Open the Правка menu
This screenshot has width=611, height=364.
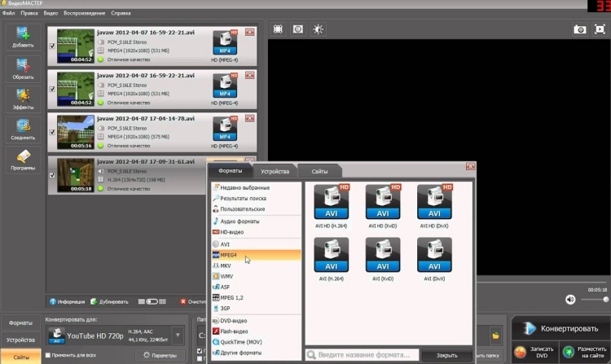click(x=29, y=13)
